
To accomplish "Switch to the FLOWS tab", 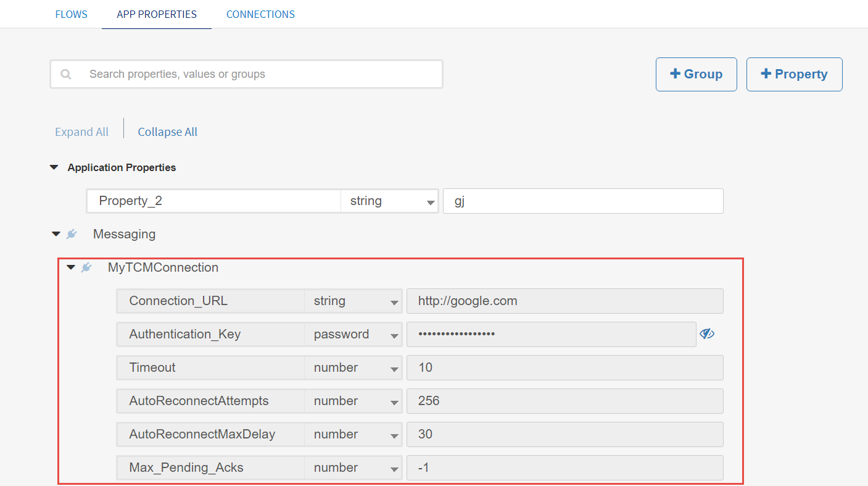I will click(72, 14).
